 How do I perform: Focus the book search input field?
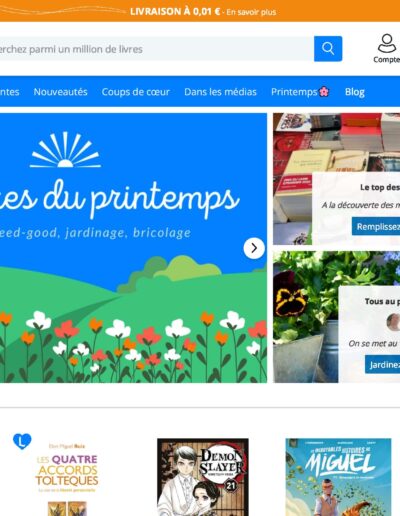[157, 49]
